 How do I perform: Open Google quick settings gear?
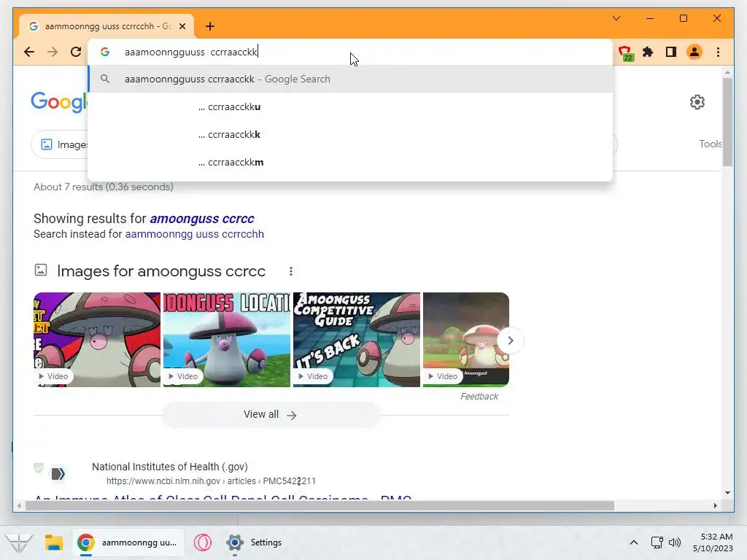click(697, 102)
